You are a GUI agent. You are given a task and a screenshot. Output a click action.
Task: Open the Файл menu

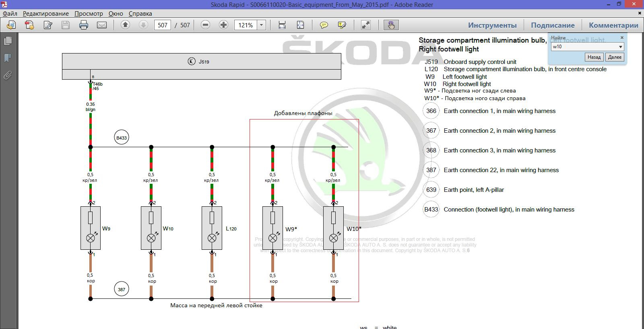(x=10, y=13)
